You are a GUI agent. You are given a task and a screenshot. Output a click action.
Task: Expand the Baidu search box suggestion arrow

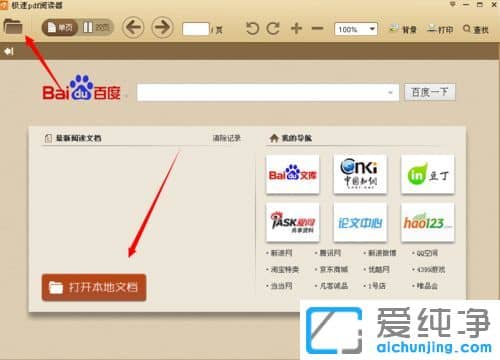tap(390, 93)
